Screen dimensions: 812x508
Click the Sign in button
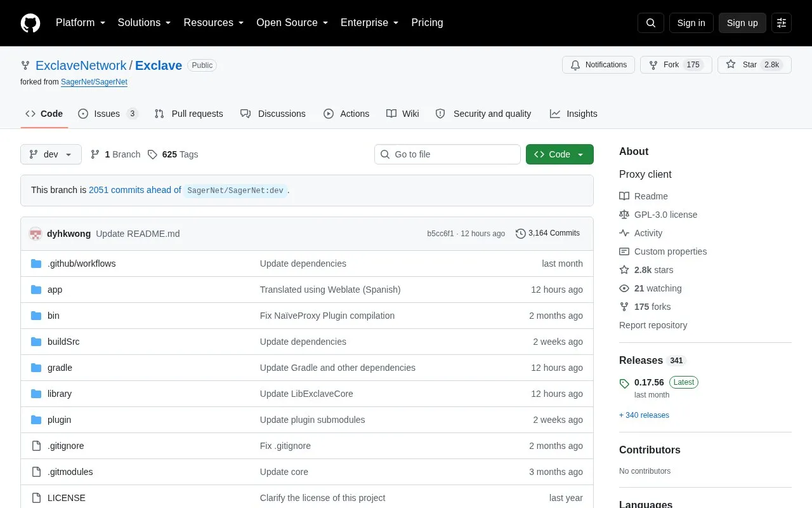tap(691, 23)
